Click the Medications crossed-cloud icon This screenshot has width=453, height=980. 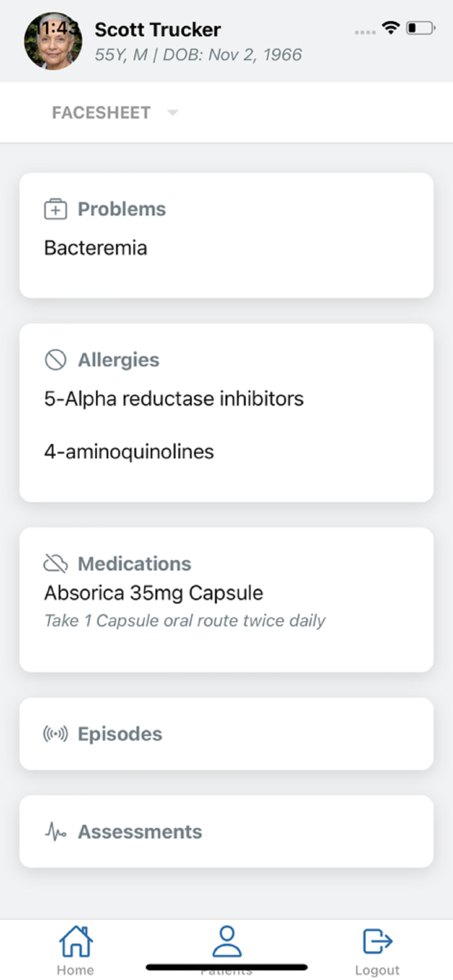[x=55, y=563]
